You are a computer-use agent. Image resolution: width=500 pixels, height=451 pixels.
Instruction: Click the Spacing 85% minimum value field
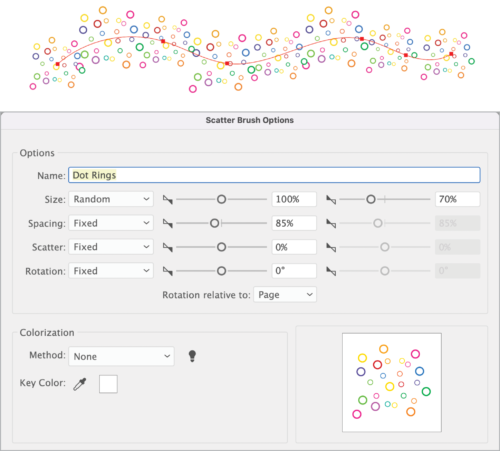point(294,223)
